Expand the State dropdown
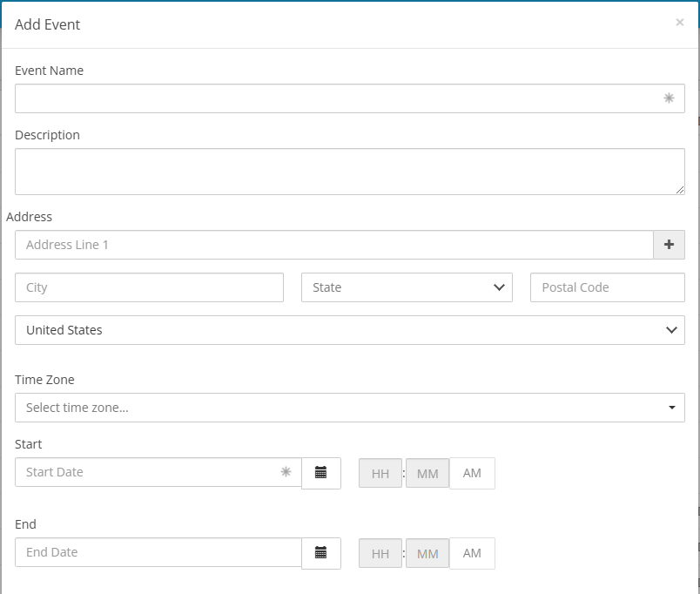The image size is (700, 594). [407, 287]
